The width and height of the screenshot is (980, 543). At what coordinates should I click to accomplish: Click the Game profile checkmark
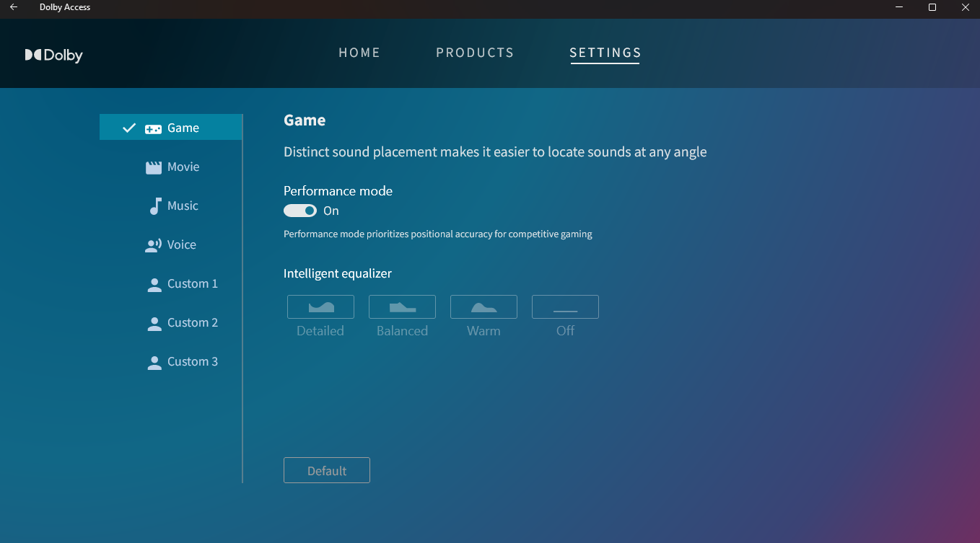tap(129, 128)
